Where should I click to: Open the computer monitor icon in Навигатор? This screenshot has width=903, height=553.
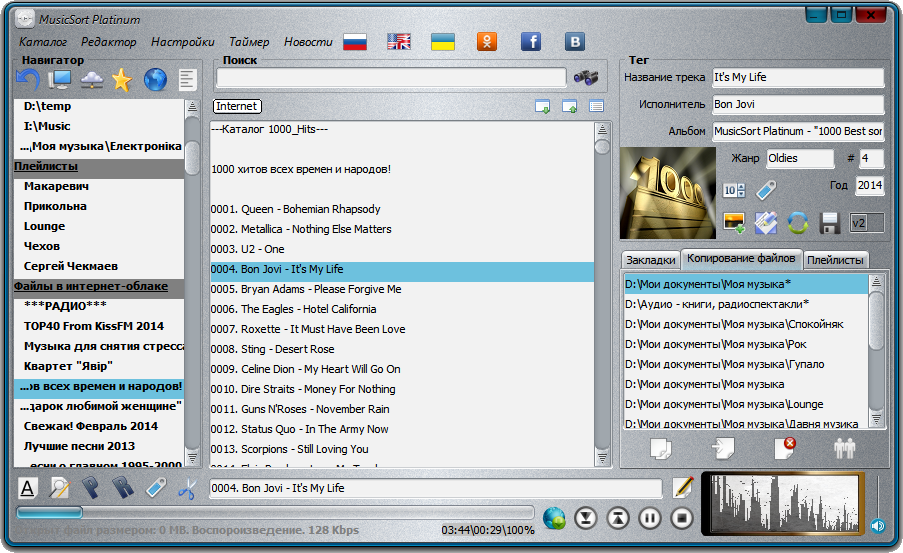[x=59, y=79]
